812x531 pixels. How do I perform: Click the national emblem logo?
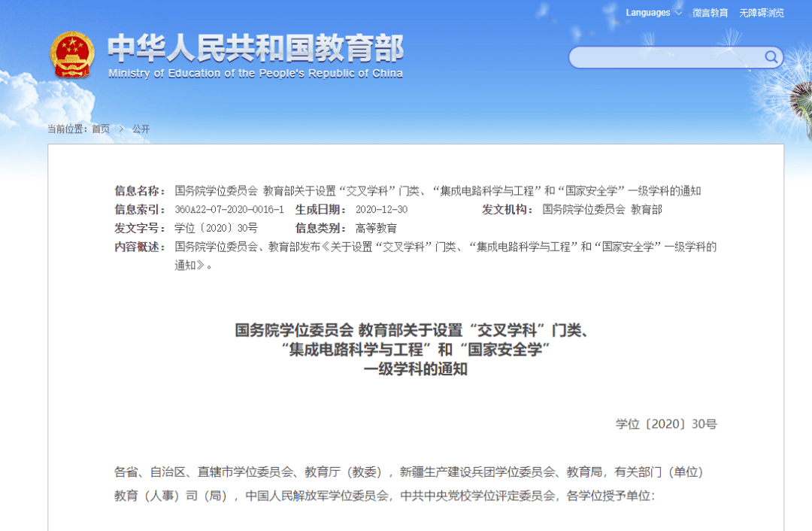pyautogui.click(x=72, y=55)
